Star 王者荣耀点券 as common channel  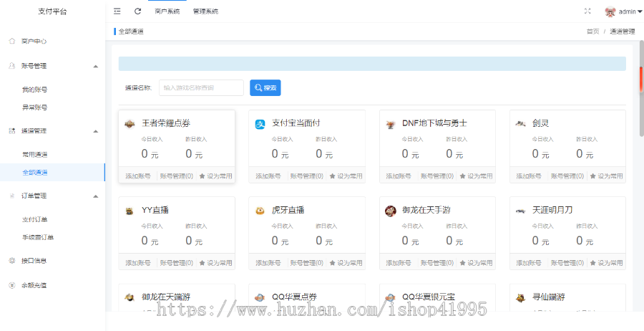tap(215, 176)
